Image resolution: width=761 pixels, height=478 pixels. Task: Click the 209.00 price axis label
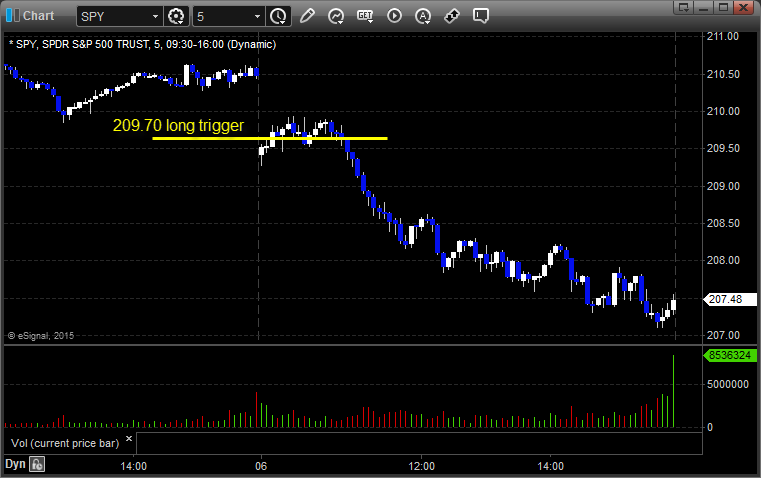click(x=723, y=186)
